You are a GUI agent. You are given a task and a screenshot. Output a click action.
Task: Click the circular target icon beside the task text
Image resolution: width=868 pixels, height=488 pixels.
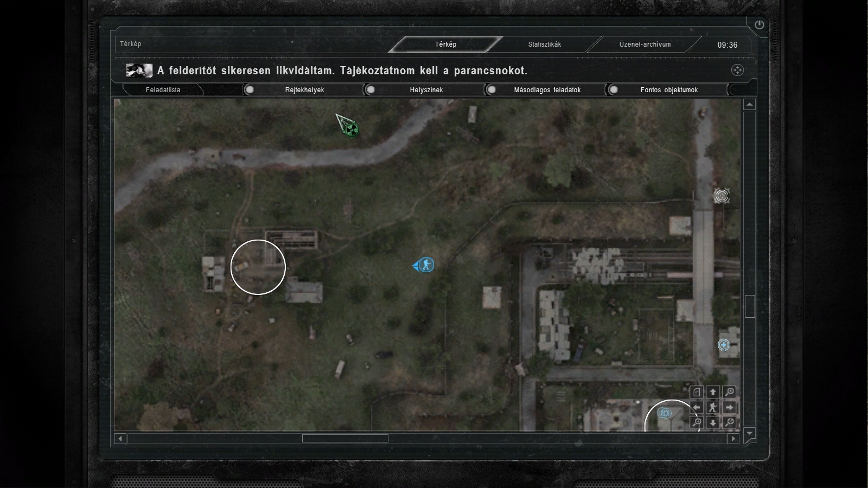coord(737,70)
